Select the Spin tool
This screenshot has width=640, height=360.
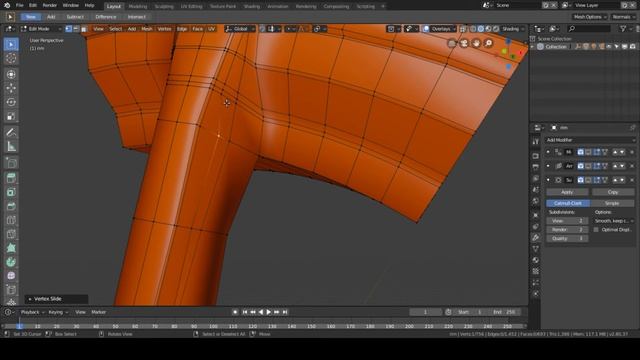[x=11, y=262]
